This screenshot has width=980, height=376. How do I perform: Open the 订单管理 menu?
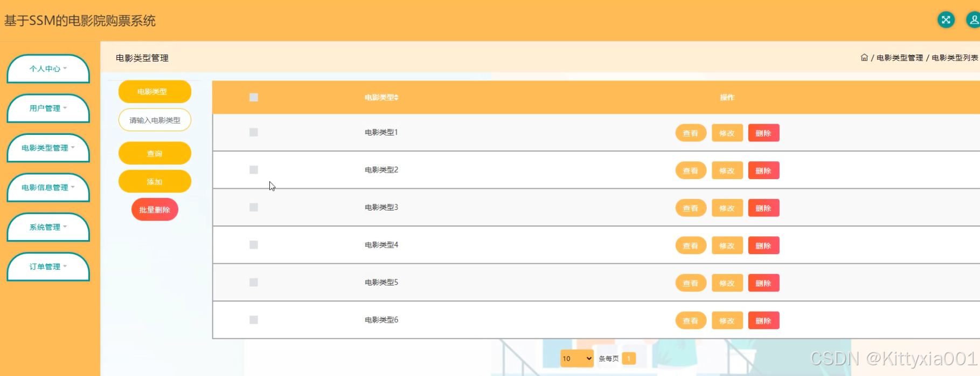48,267
